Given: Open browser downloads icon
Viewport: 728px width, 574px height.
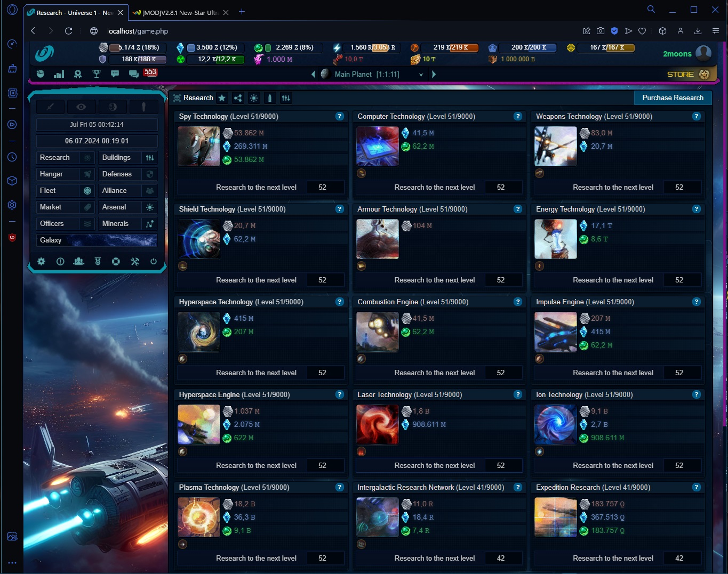Looking at the screenshot, I should [x=698, y=31].
